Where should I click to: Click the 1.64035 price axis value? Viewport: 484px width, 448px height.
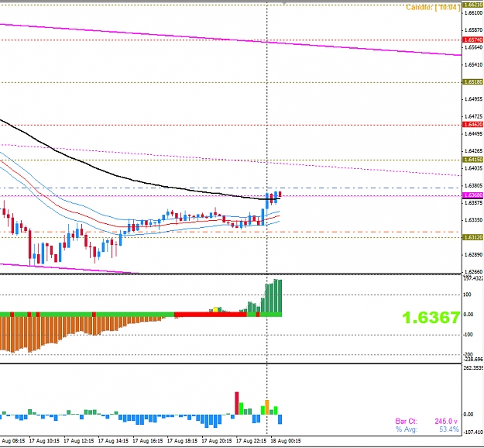[x=473, y=168]
